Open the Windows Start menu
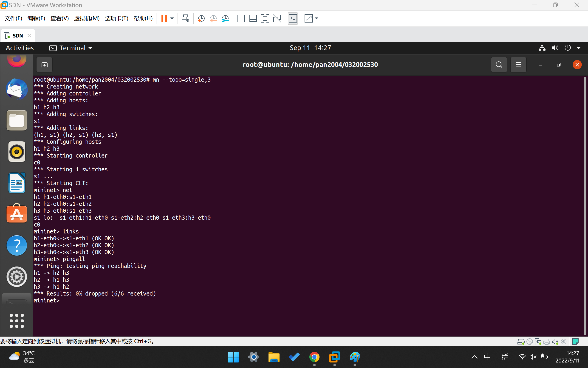This screenshot has height=368, width=588. 233,357
